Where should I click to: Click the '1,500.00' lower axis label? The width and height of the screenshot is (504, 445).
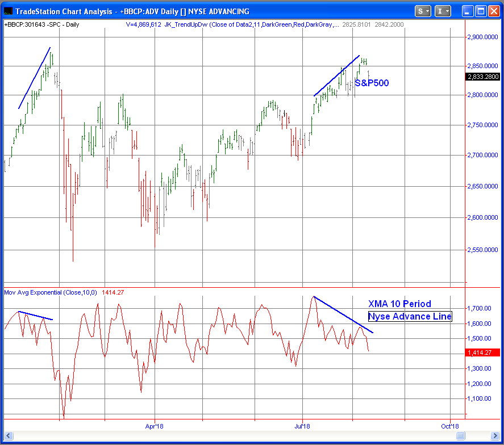479,338
